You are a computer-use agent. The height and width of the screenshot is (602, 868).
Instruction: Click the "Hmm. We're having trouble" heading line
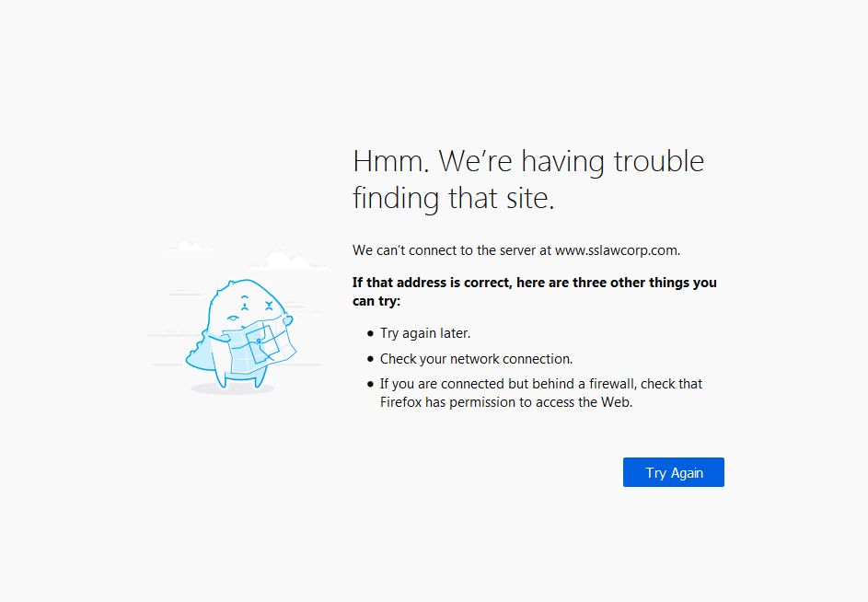(528, 161)
